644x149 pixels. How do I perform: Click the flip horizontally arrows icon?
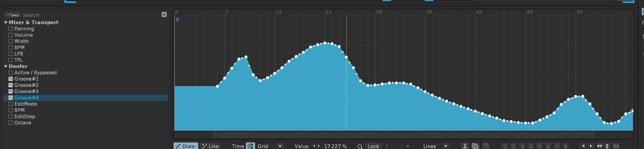(599, 146)
